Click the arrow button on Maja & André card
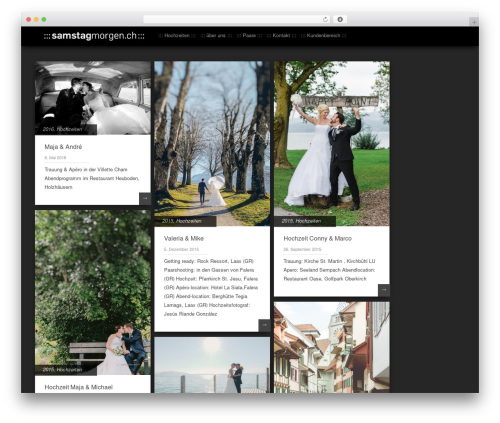The height and width of the screenshot is (423, 500). (145, 199)
